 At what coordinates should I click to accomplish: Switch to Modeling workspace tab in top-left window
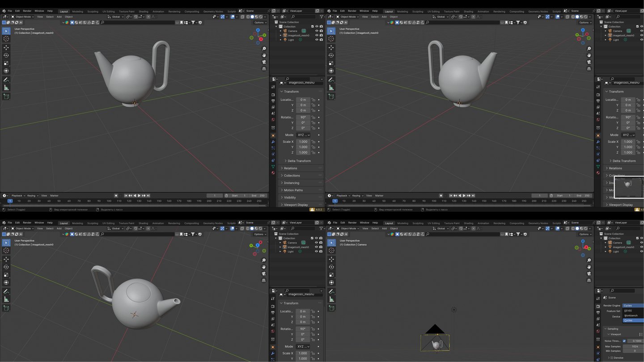[x=77, y=11]
